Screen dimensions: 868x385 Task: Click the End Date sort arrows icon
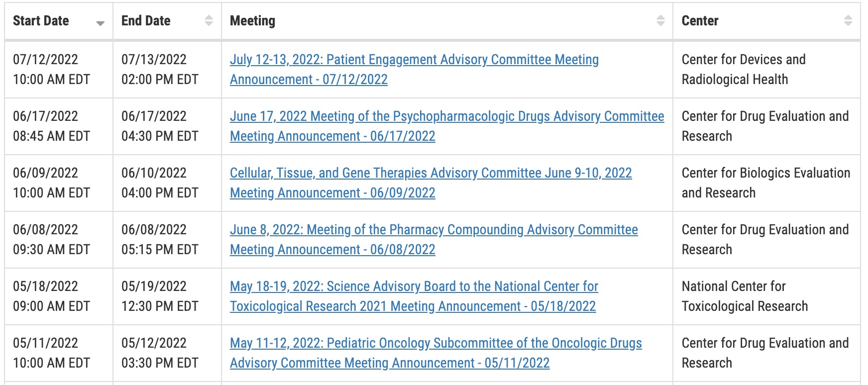(x=209, y=20)
